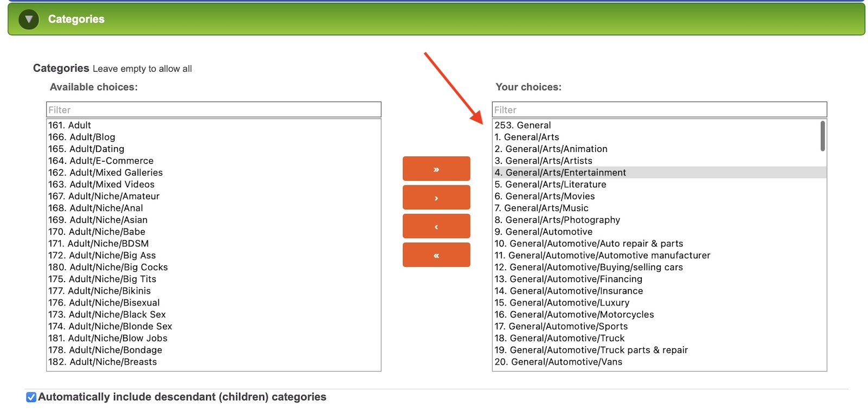Select 165. Adult/Dating option
Viewport: 868px width, 414px height.
[86, 149]
